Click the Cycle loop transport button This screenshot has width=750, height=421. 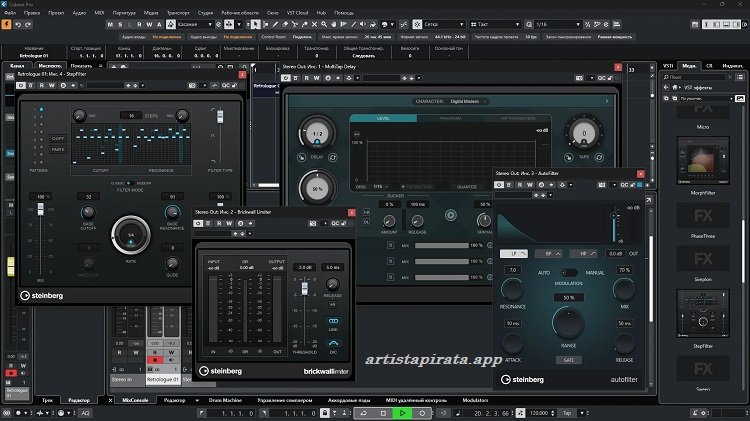(364, 413)
